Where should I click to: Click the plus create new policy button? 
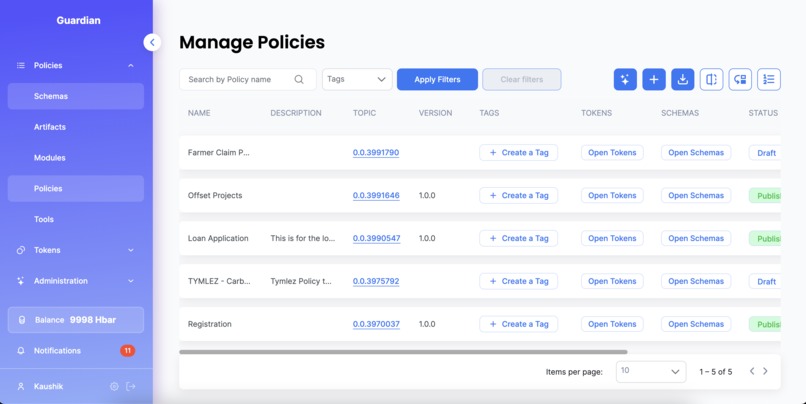pos(654,80)
